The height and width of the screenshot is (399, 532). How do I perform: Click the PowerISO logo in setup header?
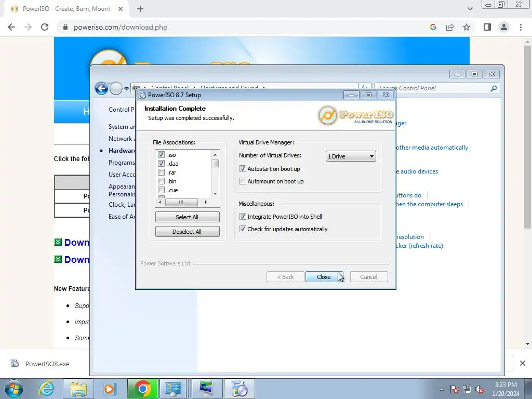356,115
